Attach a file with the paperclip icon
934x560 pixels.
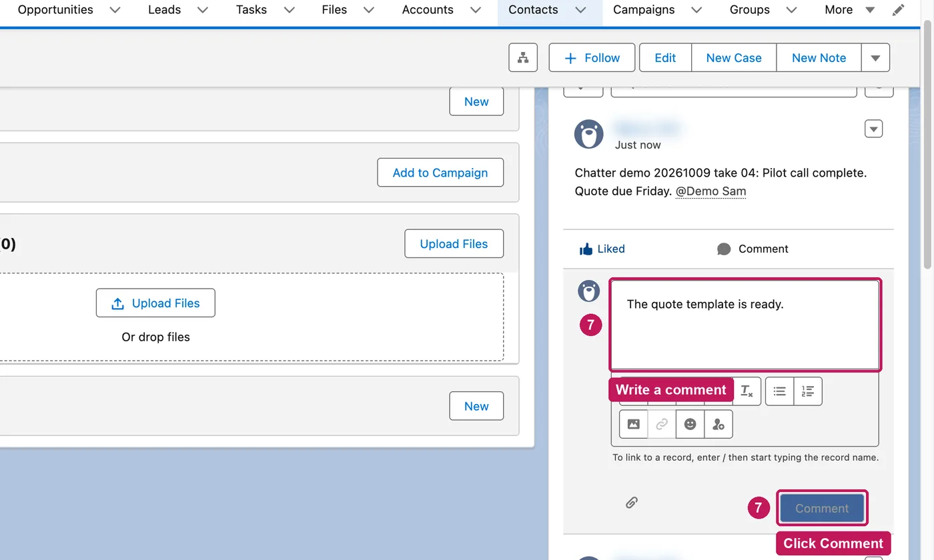[632, 503]
